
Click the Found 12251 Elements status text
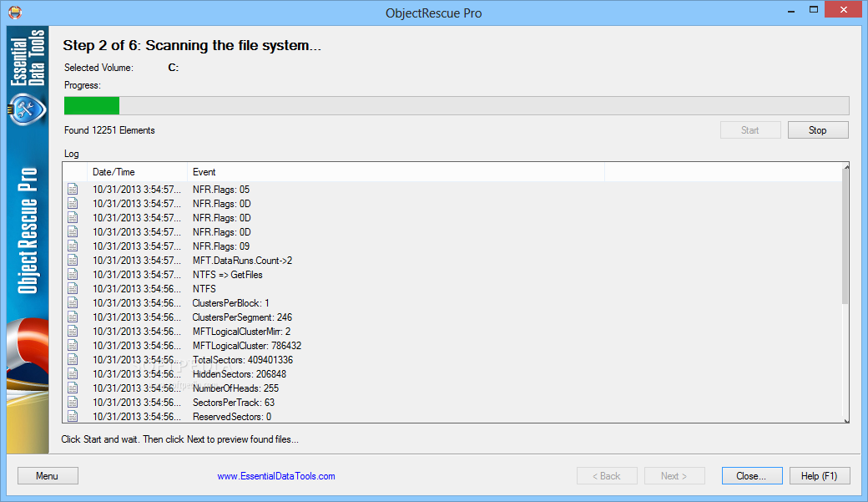click(109, 130)
